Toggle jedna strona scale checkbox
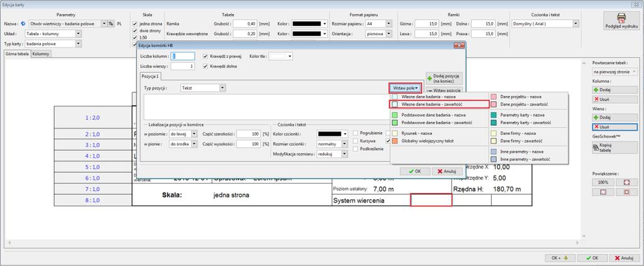 pyautogui.click(x=135, y=24)
